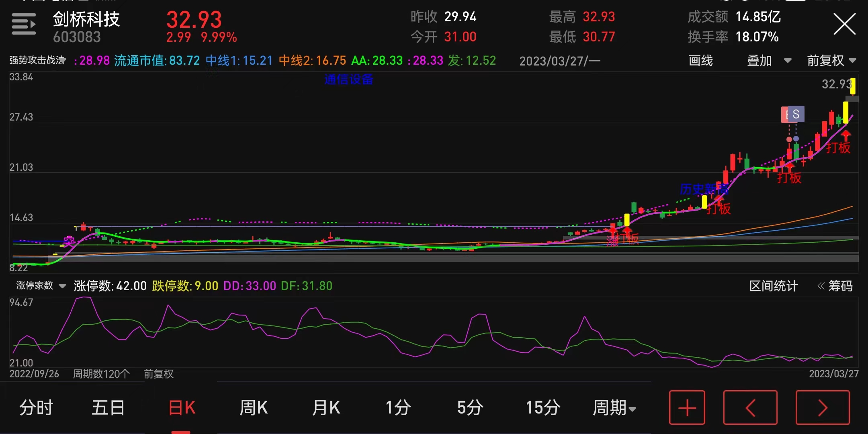Screen dimensions: 868x434
Task: Click the plus zoom-in button
Action: 687,407
